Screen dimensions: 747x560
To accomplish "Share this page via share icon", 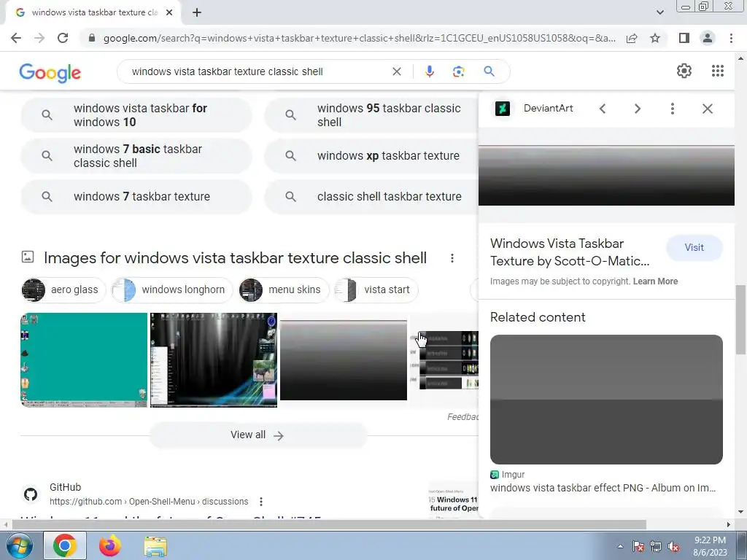I will (x=632, y=38).
